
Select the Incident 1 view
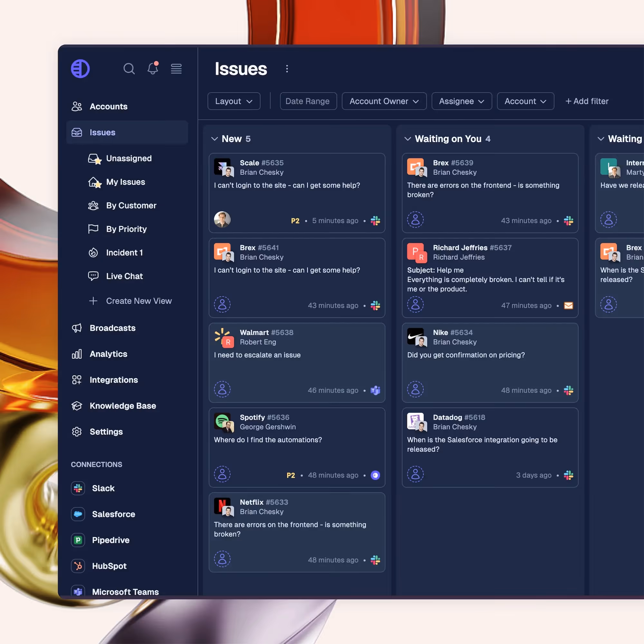coord(115,253)
